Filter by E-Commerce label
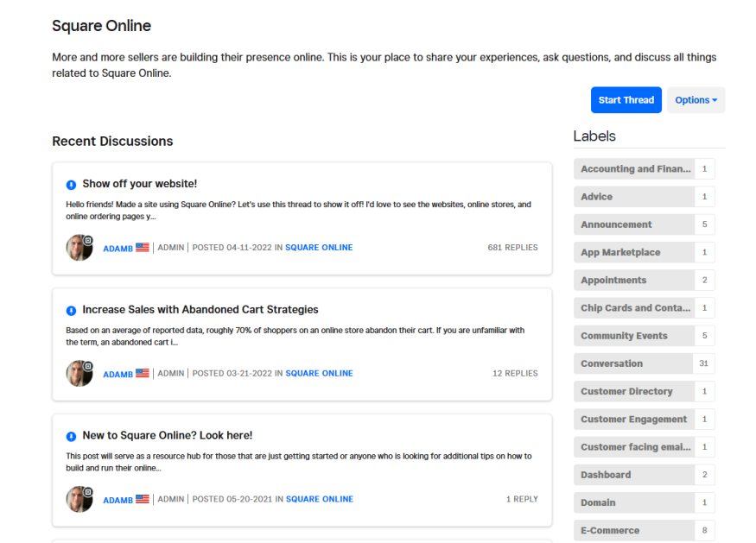756x543 pixels. [634, 530]
